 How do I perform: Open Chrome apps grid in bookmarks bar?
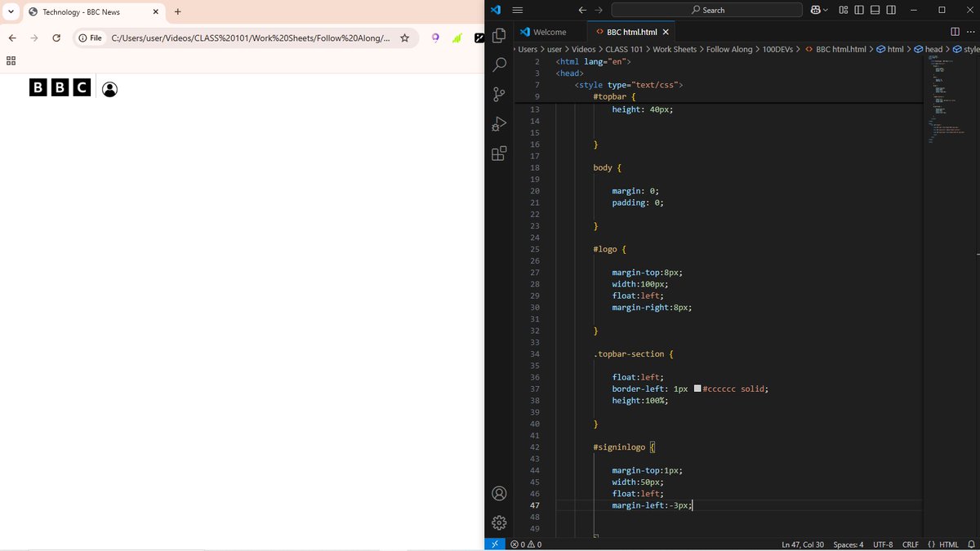pyautogui.click(x=11, y=60)
